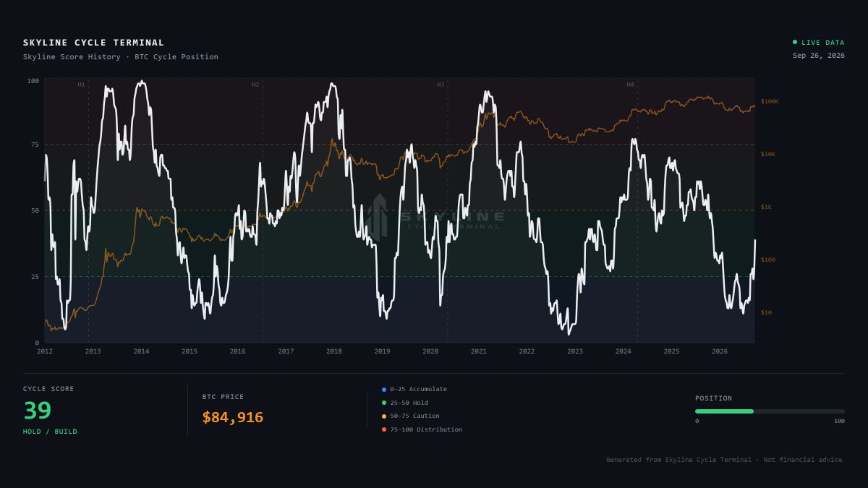Click the '0–25 Accumulate' legend text
868x488 pixels.
(419, 389)
